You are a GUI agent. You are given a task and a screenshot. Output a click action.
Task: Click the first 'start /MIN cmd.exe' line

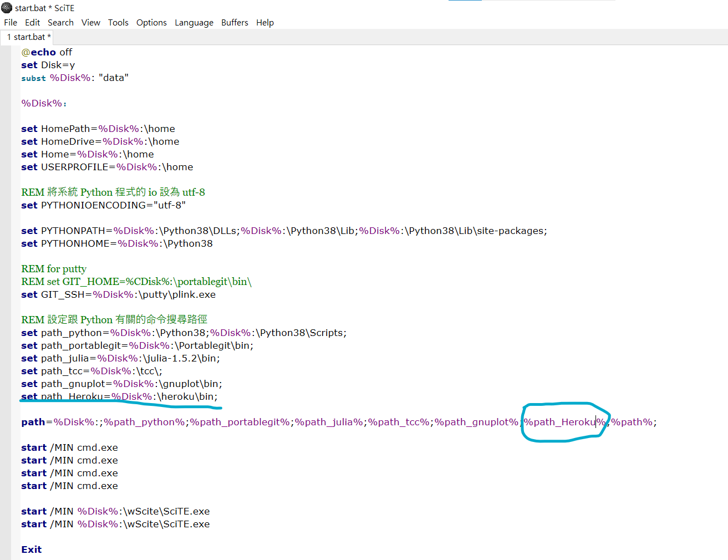tap(70, 447)
